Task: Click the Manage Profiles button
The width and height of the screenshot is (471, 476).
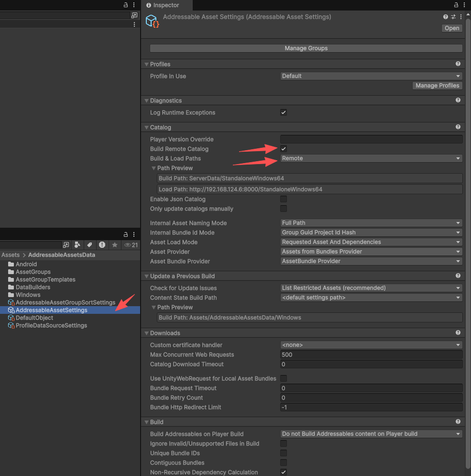Action: [438, 86]
